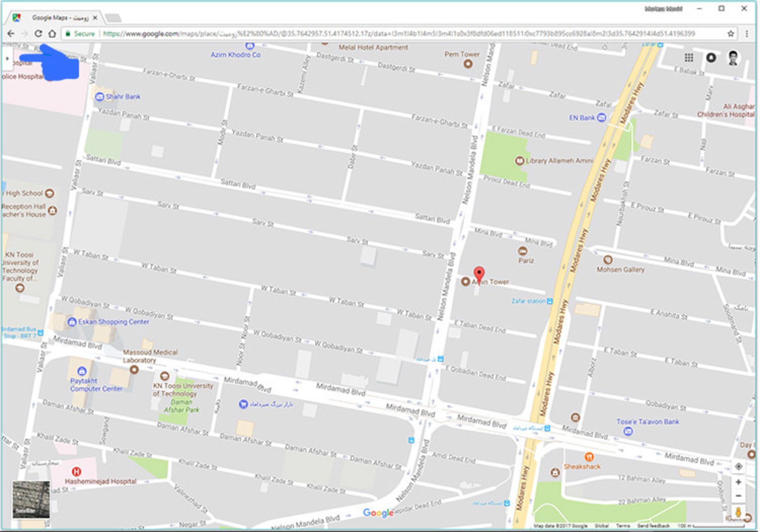Open the Google account avatar
Screen dimensions: 760x532
click(x=733, y=58)
